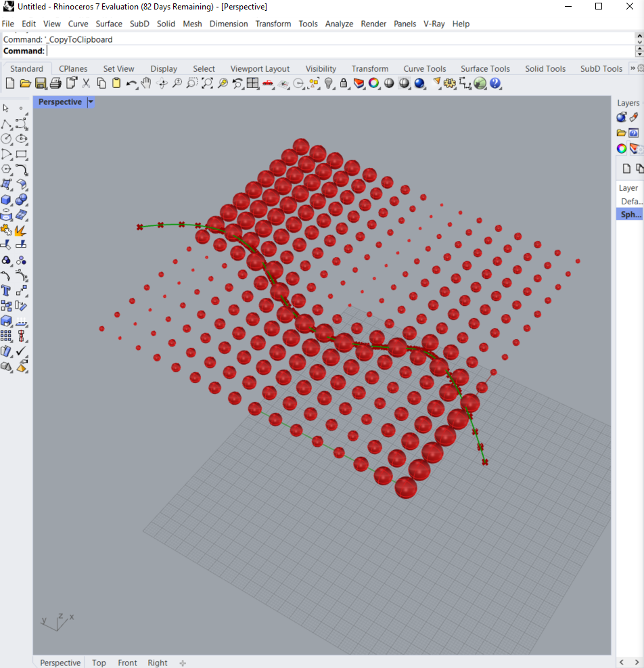Click the Zoom Extents icon

point(207,83)
